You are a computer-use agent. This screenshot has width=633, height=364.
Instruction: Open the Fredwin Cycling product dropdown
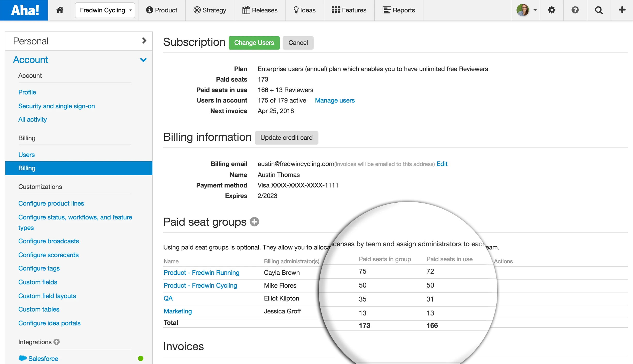tap(105, 10)
